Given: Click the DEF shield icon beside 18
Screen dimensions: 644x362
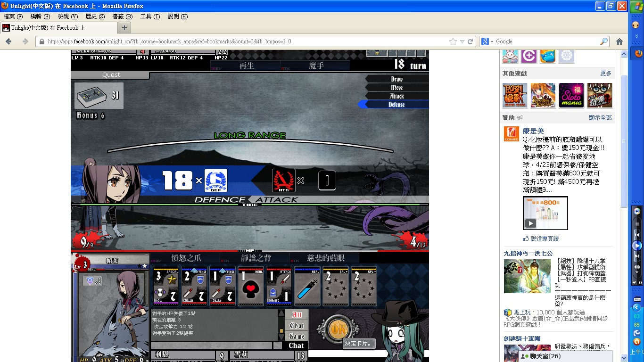Looking at the screenshot, I should point(216,181).
